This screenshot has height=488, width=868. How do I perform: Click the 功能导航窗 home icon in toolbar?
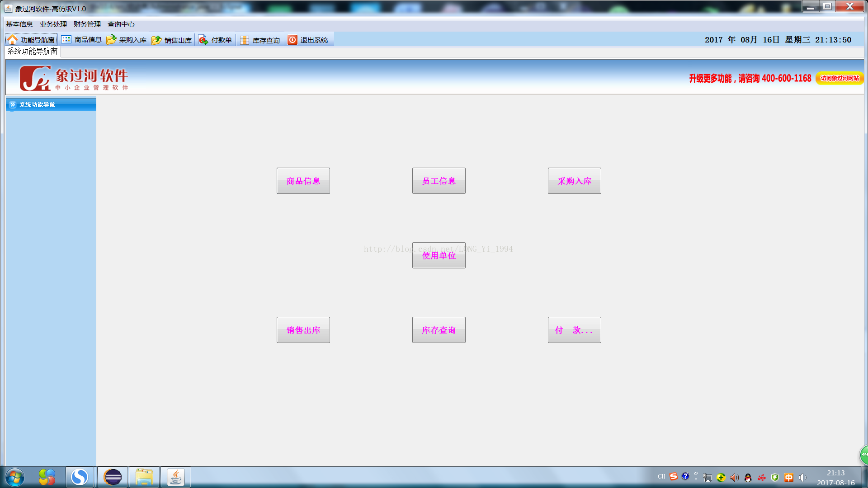coord(13,40)
